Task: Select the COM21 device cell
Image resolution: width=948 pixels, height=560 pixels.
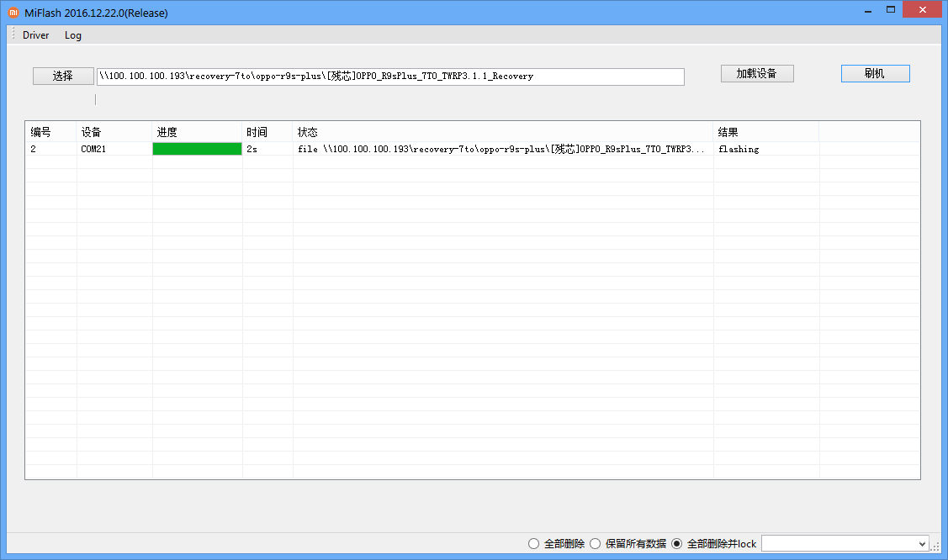Action: [114, 149]
